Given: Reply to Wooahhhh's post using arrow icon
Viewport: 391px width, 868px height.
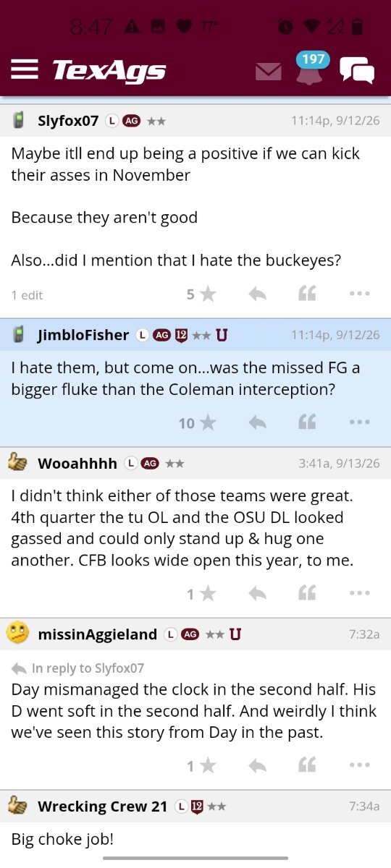Looking at the screenshot, I should click(257, 593).
